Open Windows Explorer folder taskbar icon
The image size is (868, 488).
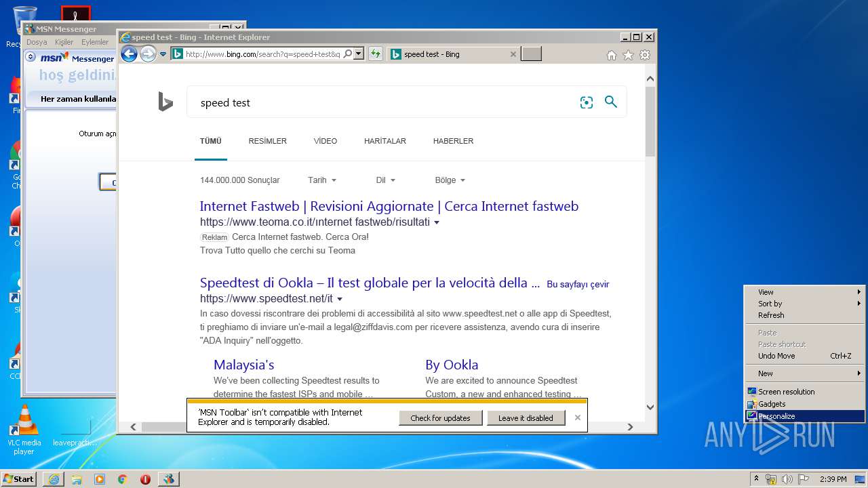77,479
